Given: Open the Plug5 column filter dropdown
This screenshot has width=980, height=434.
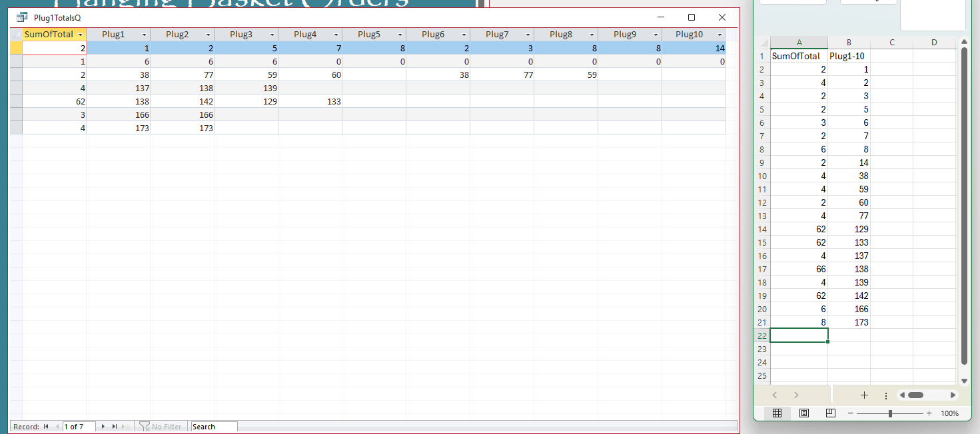Looking at the screenshot, I should (x=400, y=34).
